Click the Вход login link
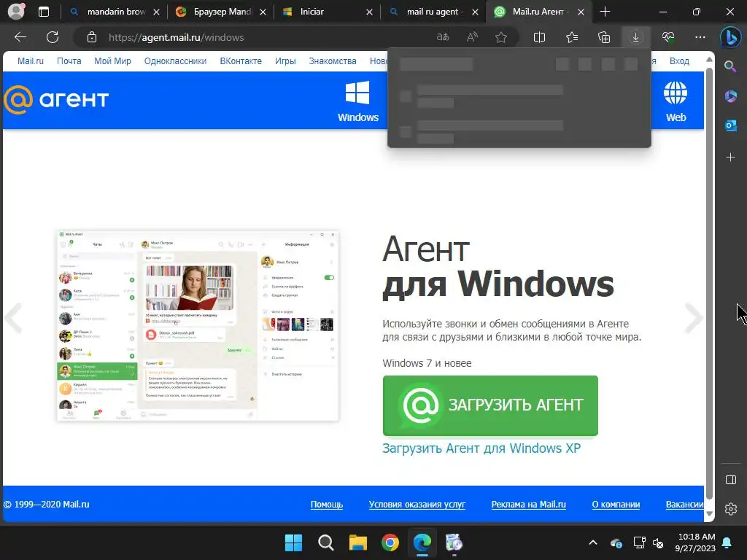The height and width of the screenshot is (560, 747). click(x=679, y=61)
